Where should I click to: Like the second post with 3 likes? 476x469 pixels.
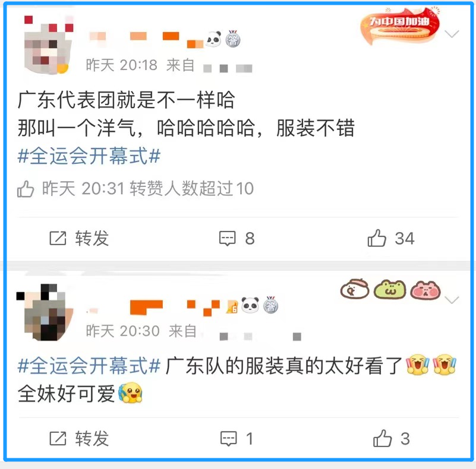tap(392, 438)
